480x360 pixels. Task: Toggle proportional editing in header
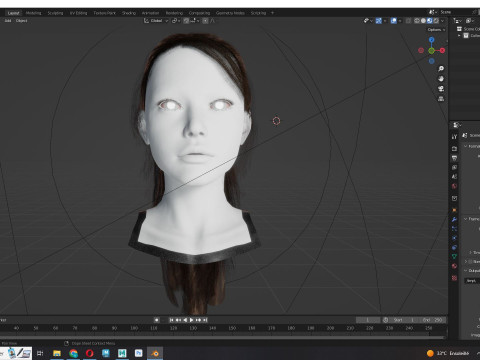(205, 21)
